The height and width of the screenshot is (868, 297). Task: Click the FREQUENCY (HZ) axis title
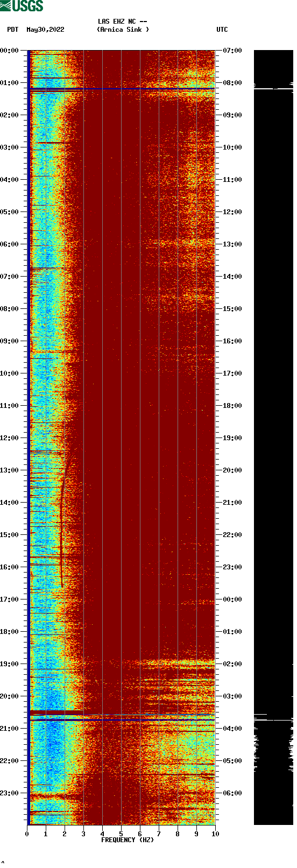[128, 840]
